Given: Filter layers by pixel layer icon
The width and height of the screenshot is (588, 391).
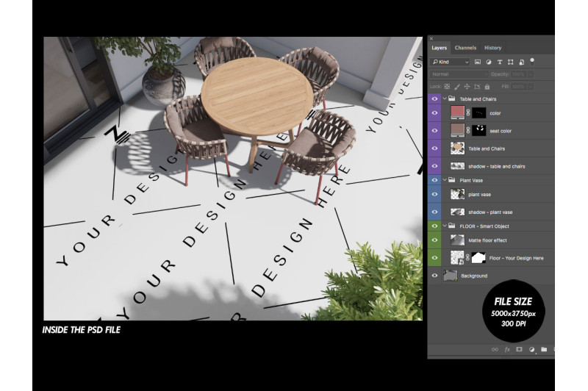Looking at the screenshot, I should coord(477,62).
